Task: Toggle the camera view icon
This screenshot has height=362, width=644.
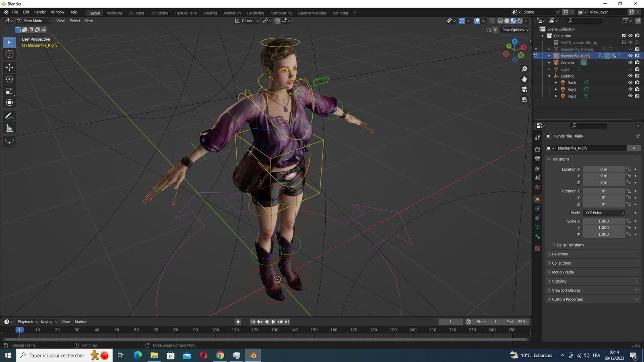Action: click(x=524, y=89)
